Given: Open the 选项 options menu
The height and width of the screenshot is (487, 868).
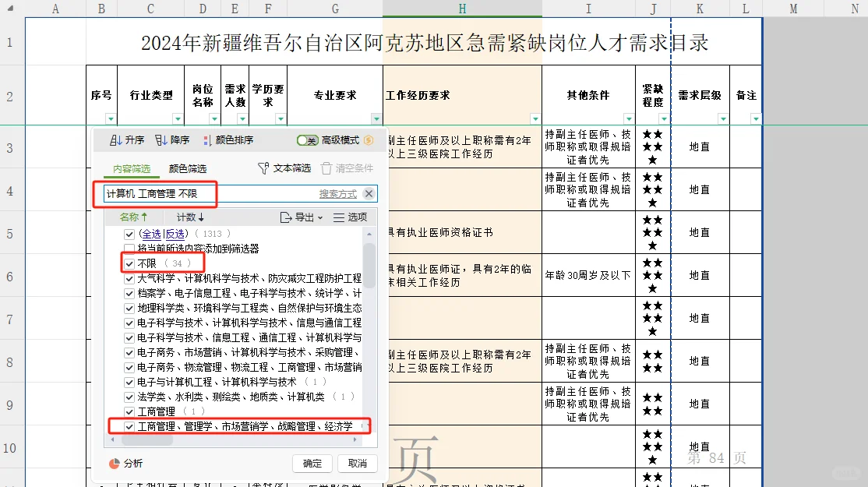Looking at the screenshot, I should (x=350, y=217).
